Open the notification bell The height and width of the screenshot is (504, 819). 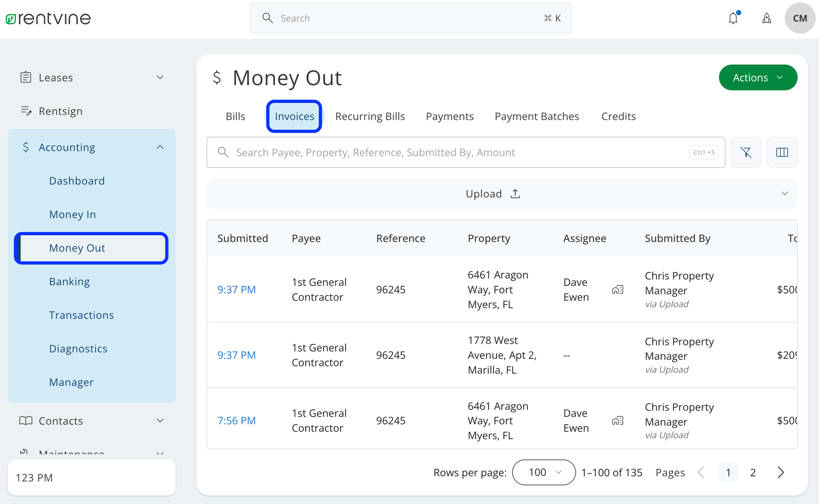733,18
